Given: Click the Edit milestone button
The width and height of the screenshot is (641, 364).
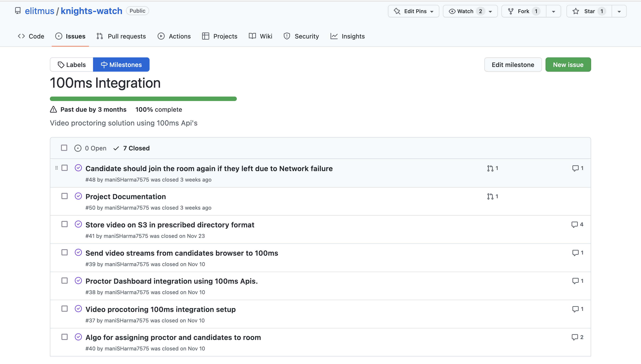Looking at the screenshot, I should (x=513, y=65).
